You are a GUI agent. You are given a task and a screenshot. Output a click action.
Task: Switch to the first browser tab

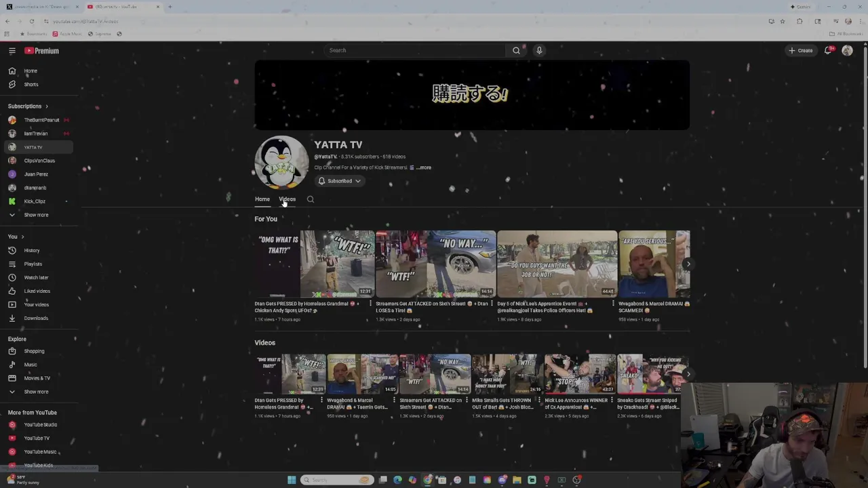42,7
